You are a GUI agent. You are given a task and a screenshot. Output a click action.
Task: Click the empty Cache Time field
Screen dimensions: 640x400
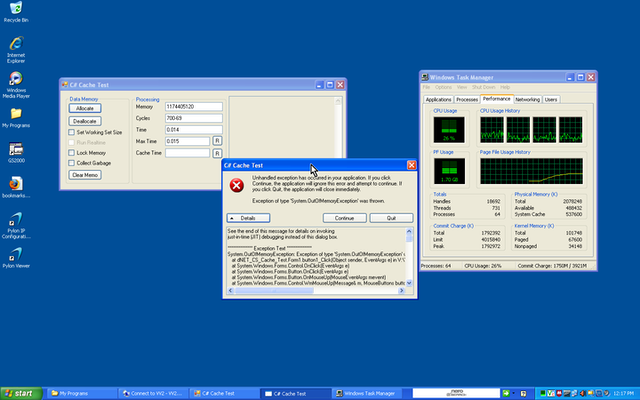pos(187,153)
